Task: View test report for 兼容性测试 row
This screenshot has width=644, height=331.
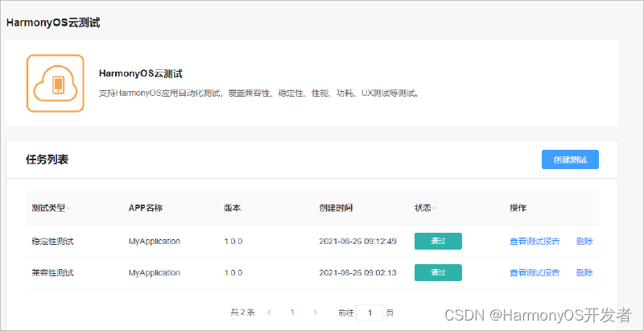Action: 535,273
